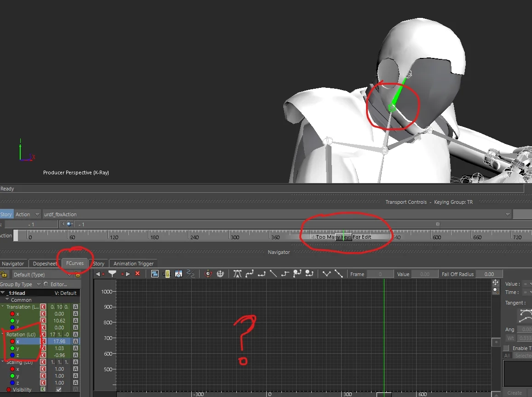Screen dimensions: 532x397
Task: Toggle the A animate button for Translation y
Action: point(75,321)
